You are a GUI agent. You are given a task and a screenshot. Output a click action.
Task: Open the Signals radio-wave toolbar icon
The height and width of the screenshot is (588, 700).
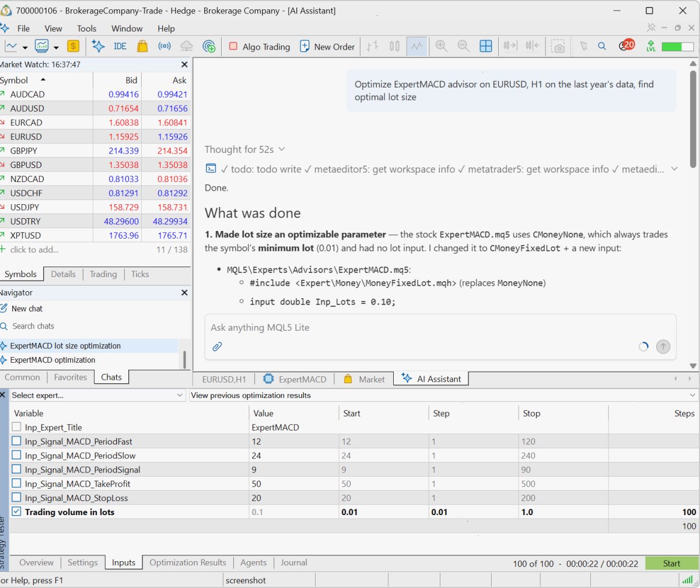(x=164, y=47)
